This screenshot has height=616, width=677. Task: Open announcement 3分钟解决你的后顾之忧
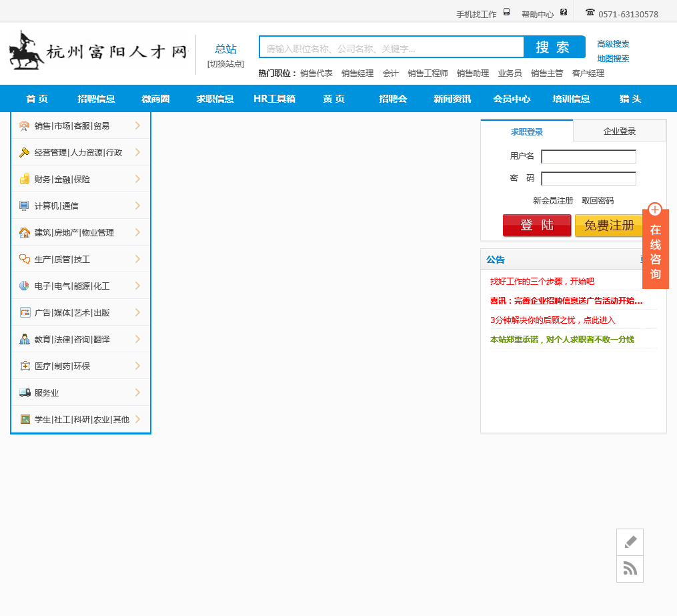553,320
